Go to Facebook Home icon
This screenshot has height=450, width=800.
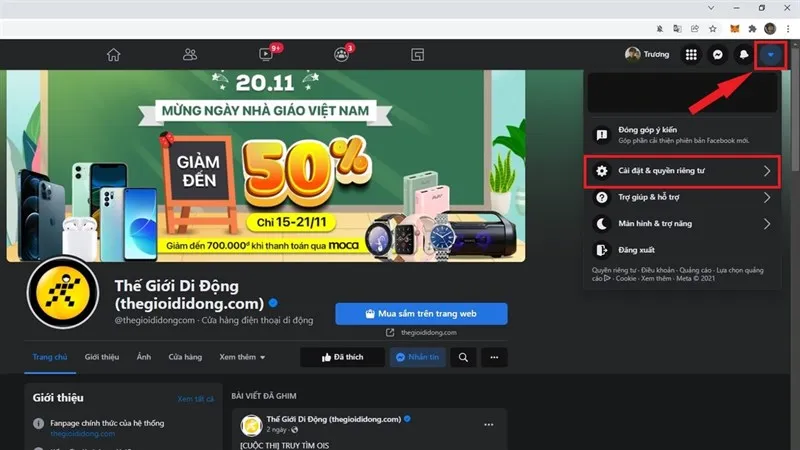[113, 55]
